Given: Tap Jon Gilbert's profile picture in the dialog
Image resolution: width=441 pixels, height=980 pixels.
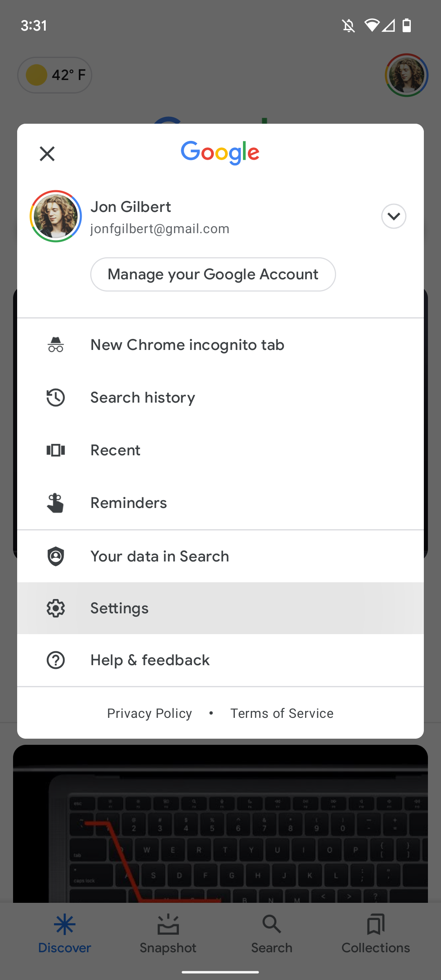Looking at the screenshot, I should [56, 216].
